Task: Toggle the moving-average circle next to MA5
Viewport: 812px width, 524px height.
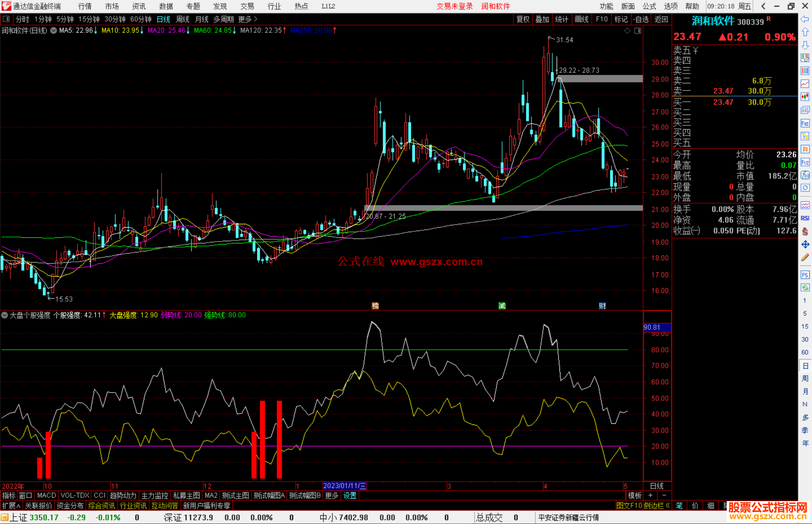Action: tap(54, 30)
